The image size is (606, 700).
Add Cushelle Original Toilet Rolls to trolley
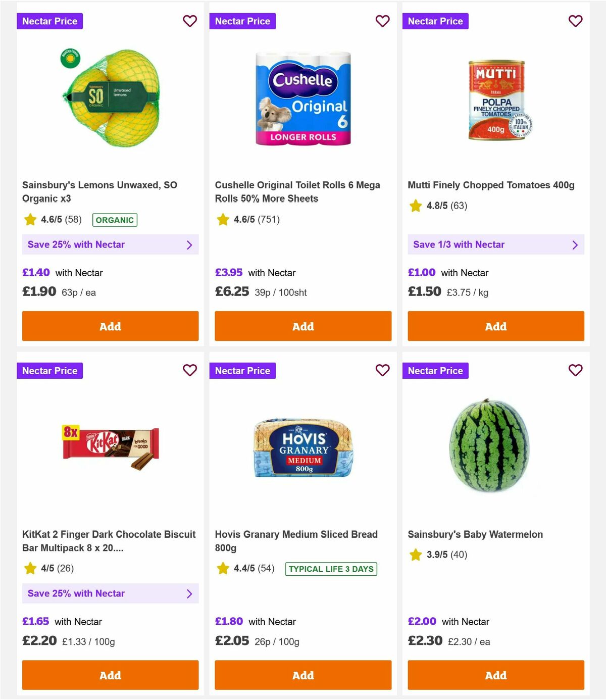click(302, 326)
